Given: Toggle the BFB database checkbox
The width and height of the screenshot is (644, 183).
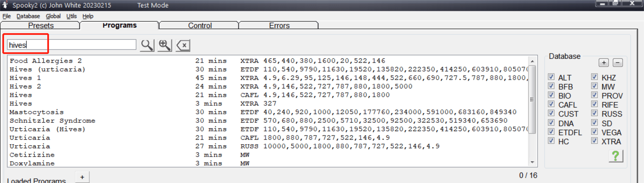Looking at the screenshot, I should tap(551, 86).
